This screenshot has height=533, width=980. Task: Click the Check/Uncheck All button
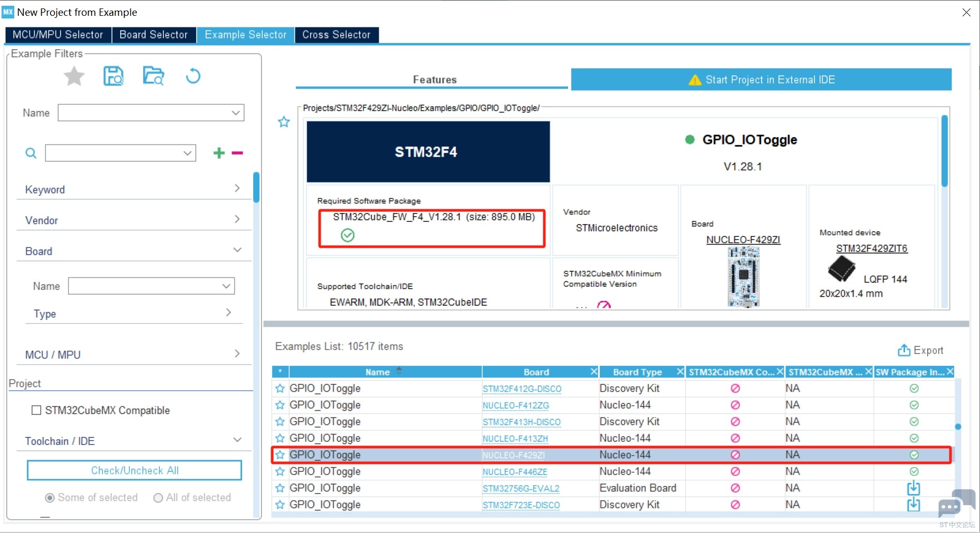click(x=134, y=470)
